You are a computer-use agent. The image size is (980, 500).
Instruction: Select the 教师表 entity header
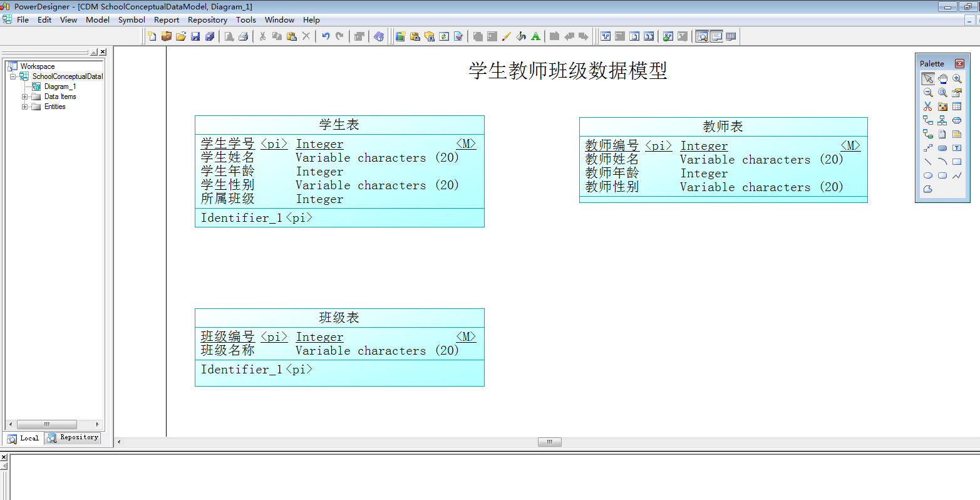723,127
